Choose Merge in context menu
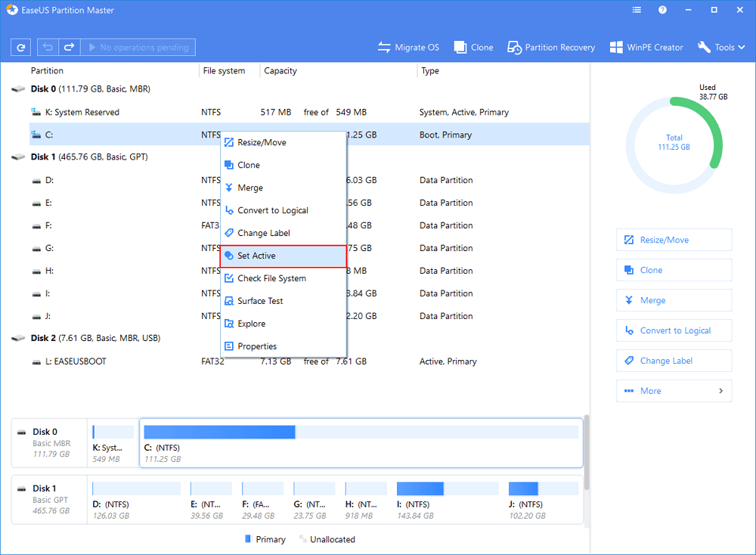756x555 pixels. coord(283,188)
